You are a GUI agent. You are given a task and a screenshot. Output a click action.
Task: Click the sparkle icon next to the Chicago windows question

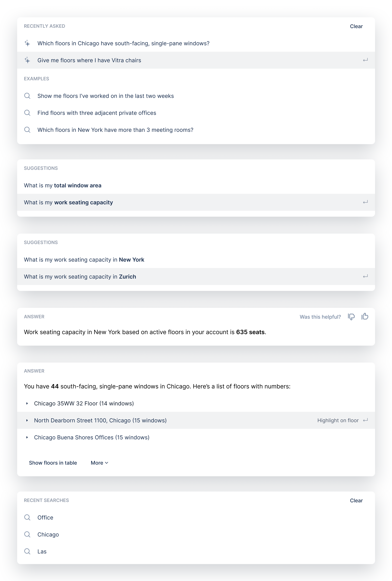click(28, 43)
